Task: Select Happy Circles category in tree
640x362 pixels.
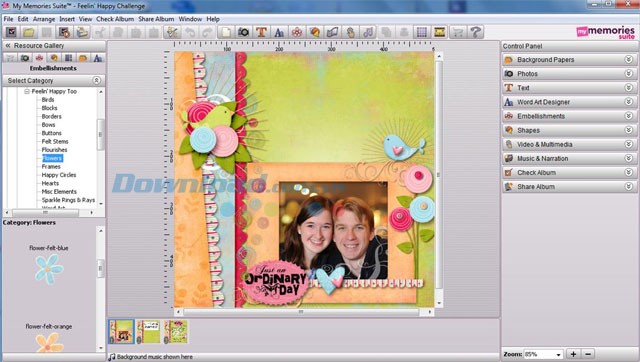Action: (59, 175)
